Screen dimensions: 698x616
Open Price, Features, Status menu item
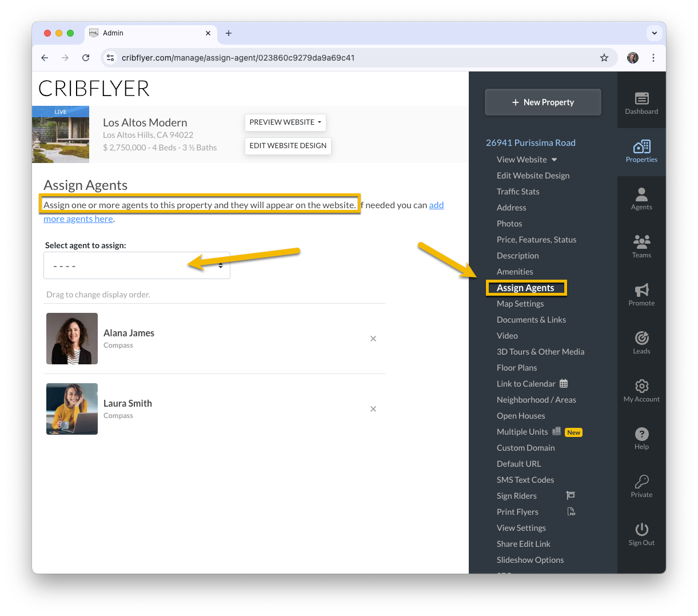[536, 240]
